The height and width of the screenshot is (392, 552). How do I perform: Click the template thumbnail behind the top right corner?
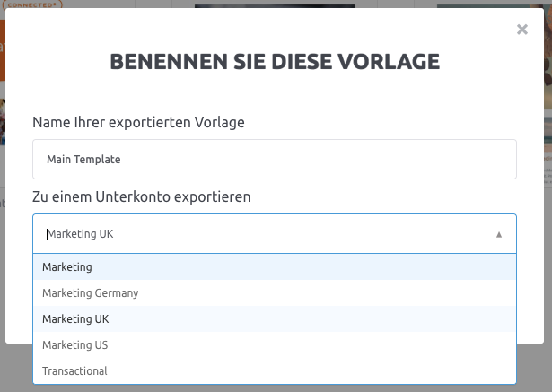pos(490,6)
